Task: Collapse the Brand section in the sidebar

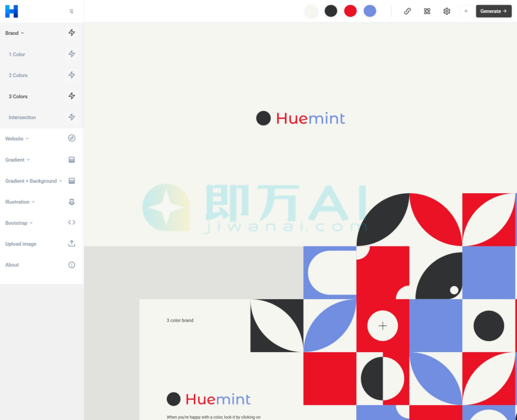Action: point(14,32)
